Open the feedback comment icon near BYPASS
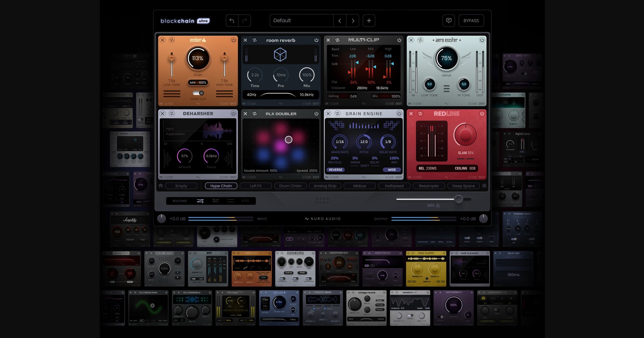 tap(448, 20)
